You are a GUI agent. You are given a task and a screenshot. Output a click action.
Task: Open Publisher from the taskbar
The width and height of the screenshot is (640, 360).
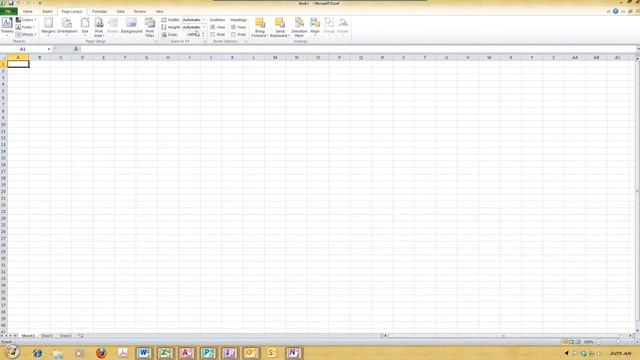coord(208,353)
